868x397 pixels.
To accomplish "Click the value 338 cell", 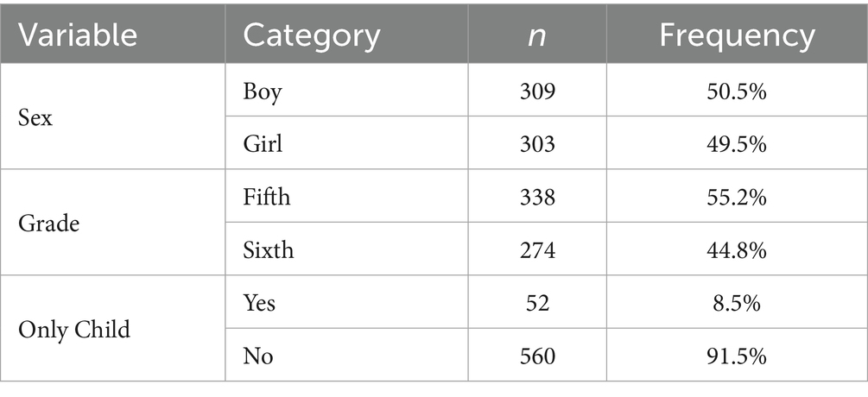I will [x=537, y=197].
